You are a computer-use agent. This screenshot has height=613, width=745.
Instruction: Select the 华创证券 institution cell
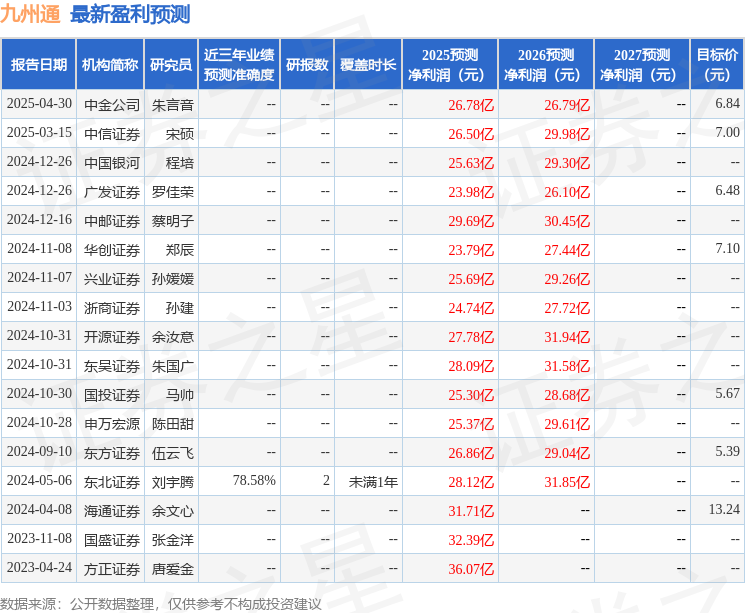coord(112,249)
